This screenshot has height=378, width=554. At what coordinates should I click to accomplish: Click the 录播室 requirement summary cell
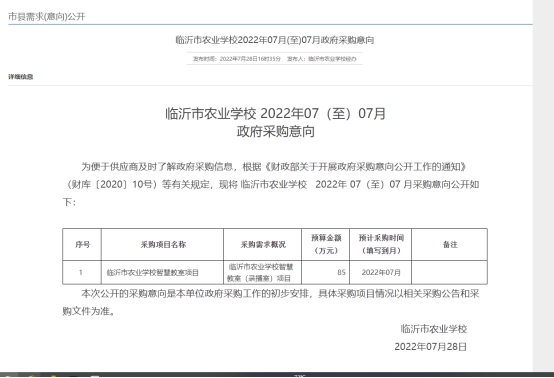point(263,272)
